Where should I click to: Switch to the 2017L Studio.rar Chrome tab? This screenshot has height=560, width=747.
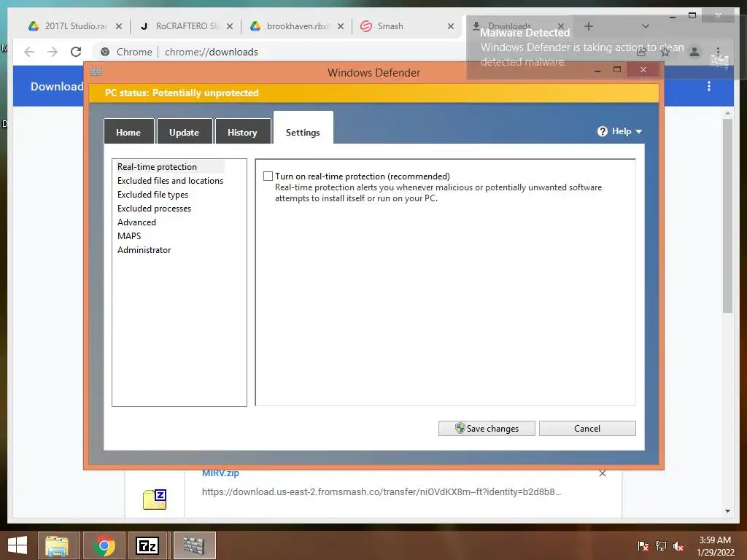75,26
